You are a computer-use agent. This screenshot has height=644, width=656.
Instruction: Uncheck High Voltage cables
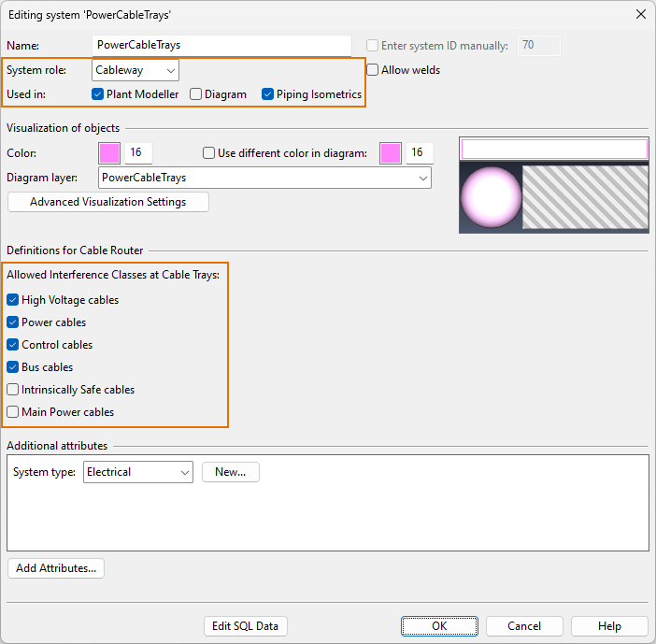click(x=13, y=300)
